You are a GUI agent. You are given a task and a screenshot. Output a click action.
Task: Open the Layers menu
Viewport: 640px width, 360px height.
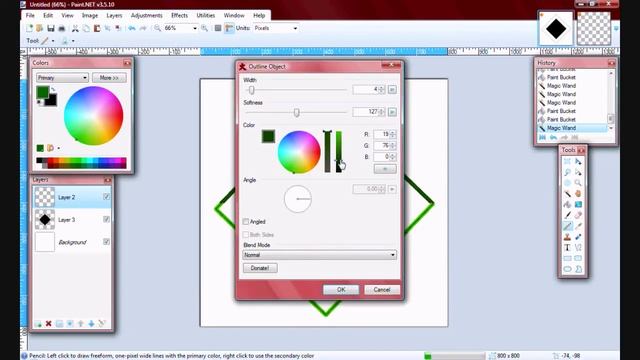click(114, 16)
